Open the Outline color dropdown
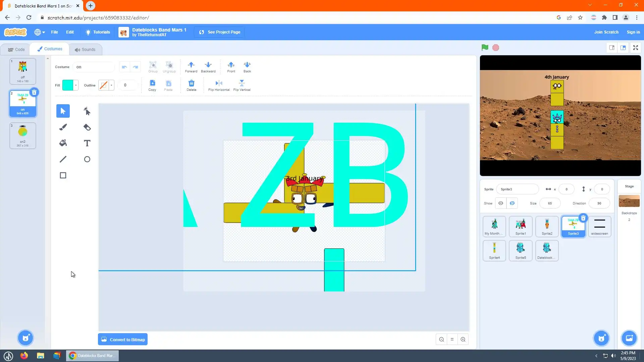Image resolution: width=644 pixels, height=362 pixels. click(x=111, y=85)
